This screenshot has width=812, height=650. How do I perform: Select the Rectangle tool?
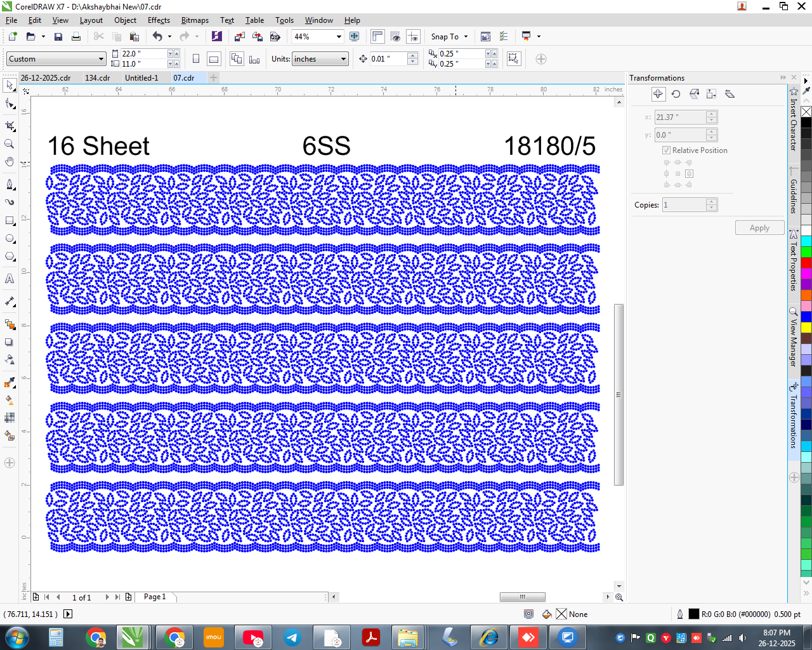pyautogui.click(x=10, y=221)
